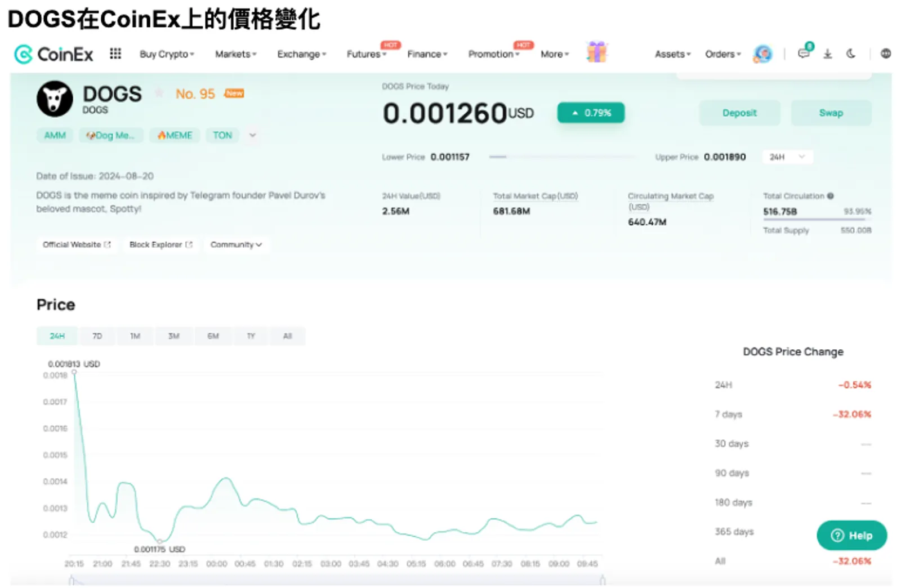901x588 pixels.
Task: Click the 7 days -32.06% value
Action: (x=852, y=414)
